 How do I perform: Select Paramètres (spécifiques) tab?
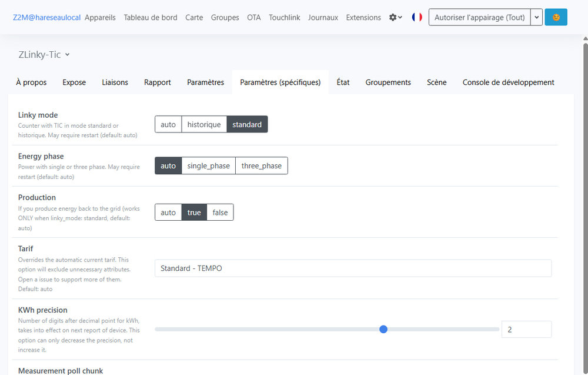coord(280,82)
